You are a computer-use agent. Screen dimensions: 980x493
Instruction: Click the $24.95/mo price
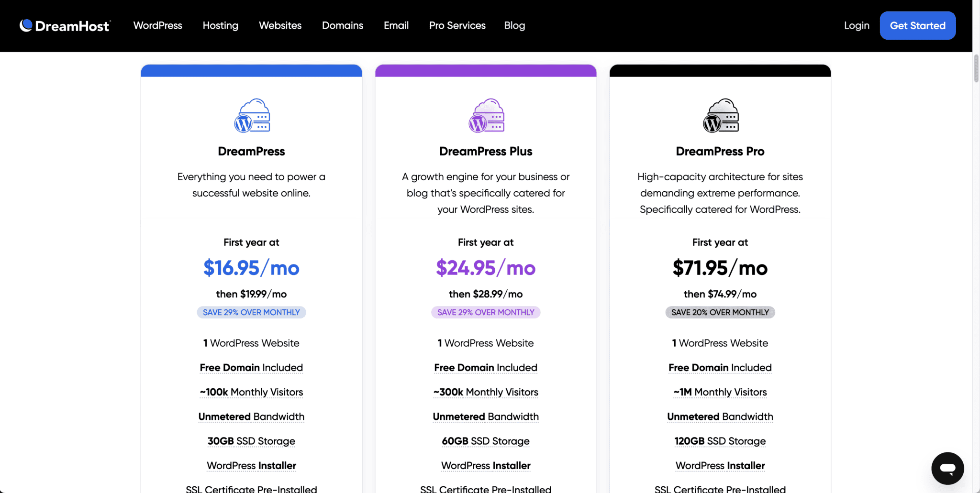click(x=486, y=268)
